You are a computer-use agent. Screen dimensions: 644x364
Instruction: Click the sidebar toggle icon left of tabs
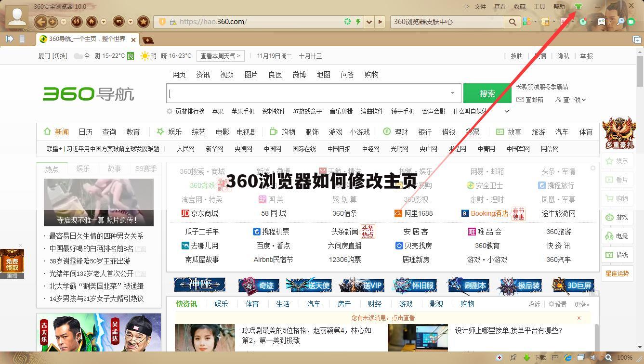[10, 39]
